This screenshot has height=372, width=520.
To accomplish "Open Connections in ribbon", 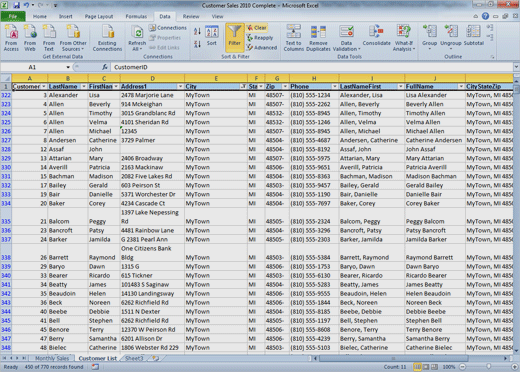I will point(168,28).
